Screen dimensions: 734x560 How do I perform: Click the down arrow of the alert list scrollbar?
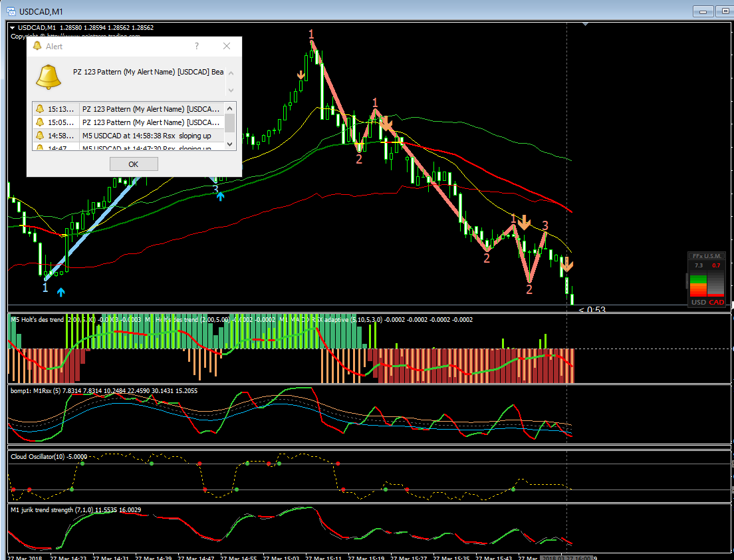coord(230,144)
